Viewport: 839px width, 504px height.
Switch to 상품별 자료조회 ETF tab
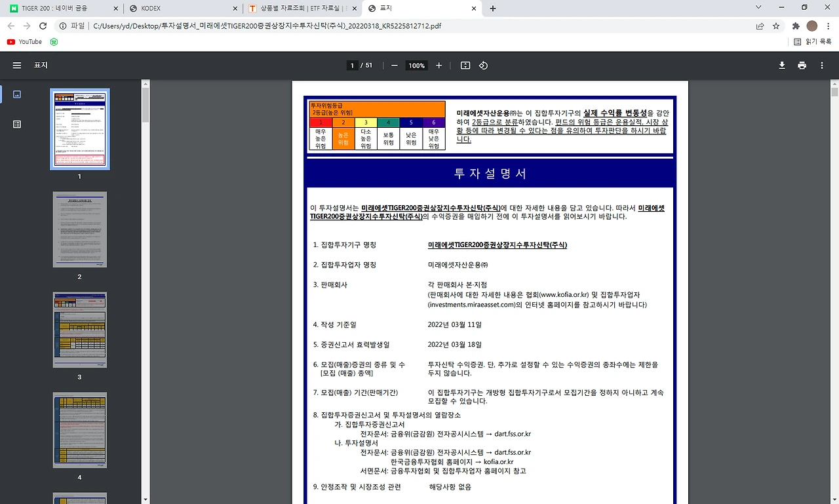coord(302,9)
